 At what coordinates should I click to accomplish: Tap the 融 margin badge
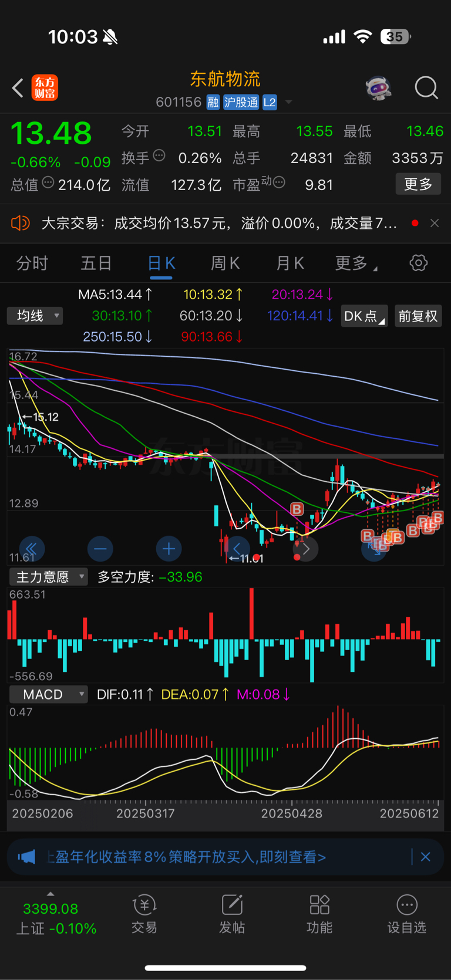coord(213,102)
